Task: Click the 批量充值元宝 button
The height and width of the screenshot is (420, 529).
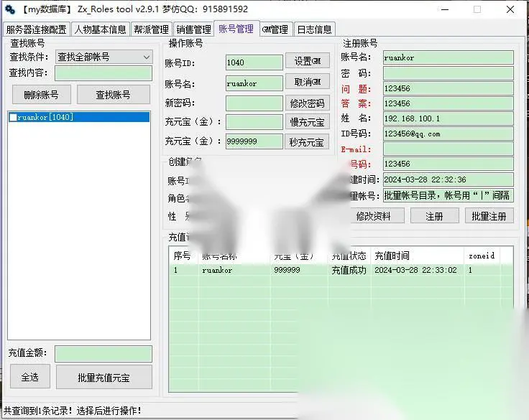Action: tap(104, 377)
